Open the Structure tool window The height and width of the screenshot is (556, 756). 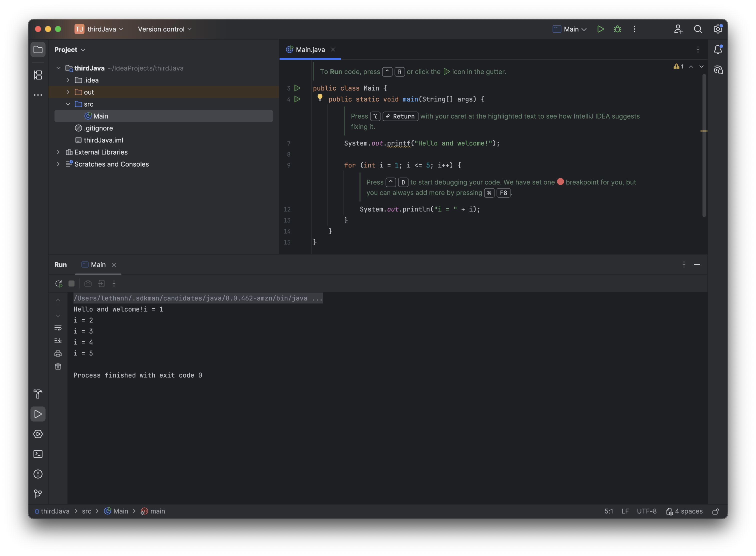click(38, 75)
